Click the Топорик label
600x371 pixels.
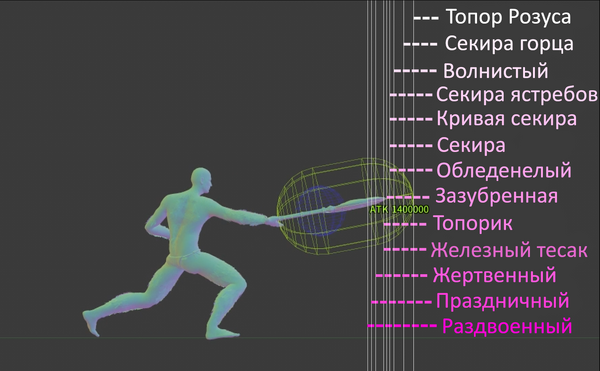(x=473, y=223)
